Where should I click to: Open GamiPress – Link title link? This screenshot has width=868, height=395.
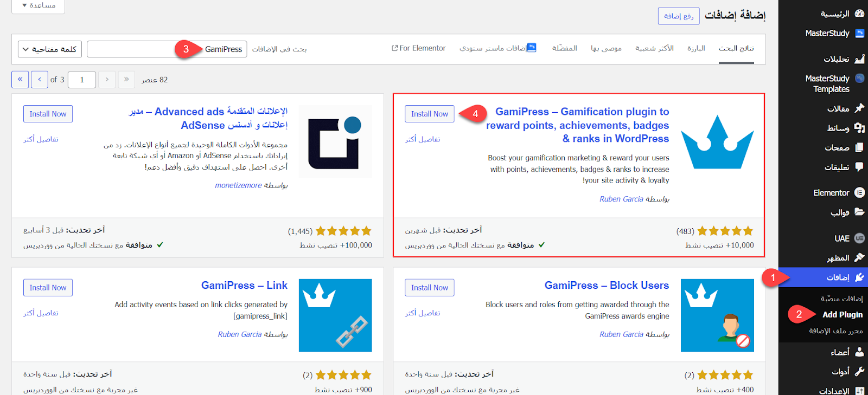click(244, 285)
